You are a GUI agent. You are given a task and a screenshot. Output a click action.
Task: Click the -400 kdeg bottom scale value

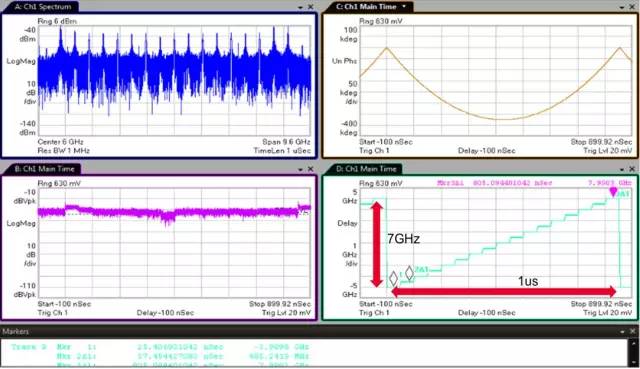(x=349, y=128)
